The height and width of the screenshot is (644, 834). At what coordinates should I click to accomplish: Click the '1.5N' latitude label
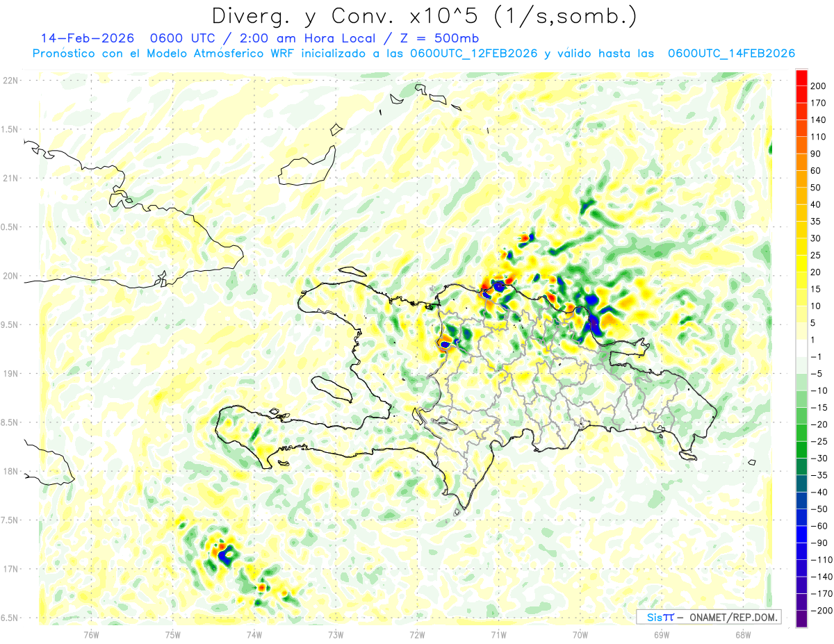[x=10, y=129]
